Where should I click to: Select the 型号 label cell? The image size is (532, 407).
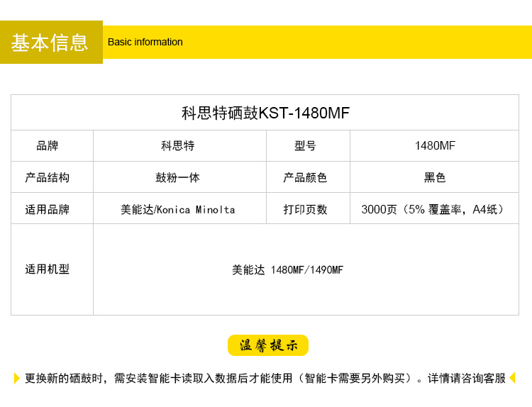pyautogui.click(x=306, y=146)
